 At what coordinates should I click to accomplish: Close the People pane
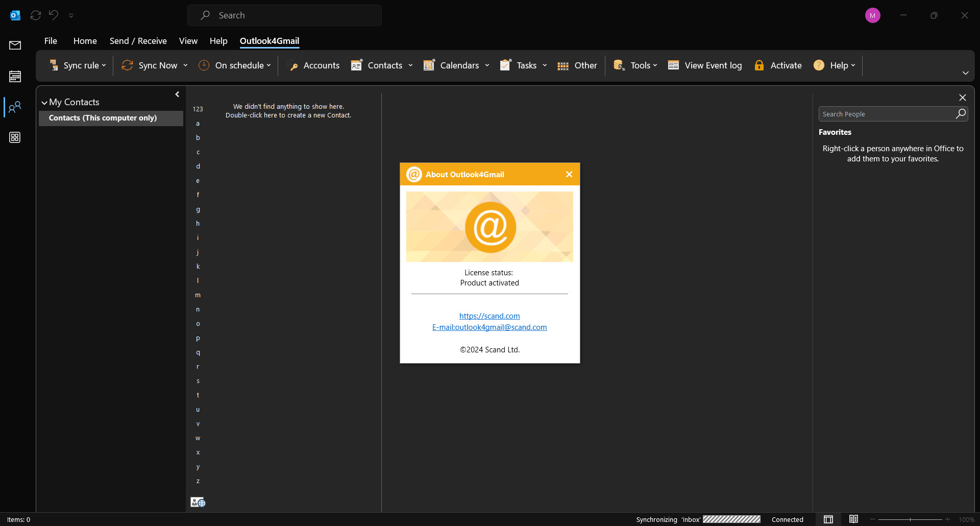(x=962, y=98)
